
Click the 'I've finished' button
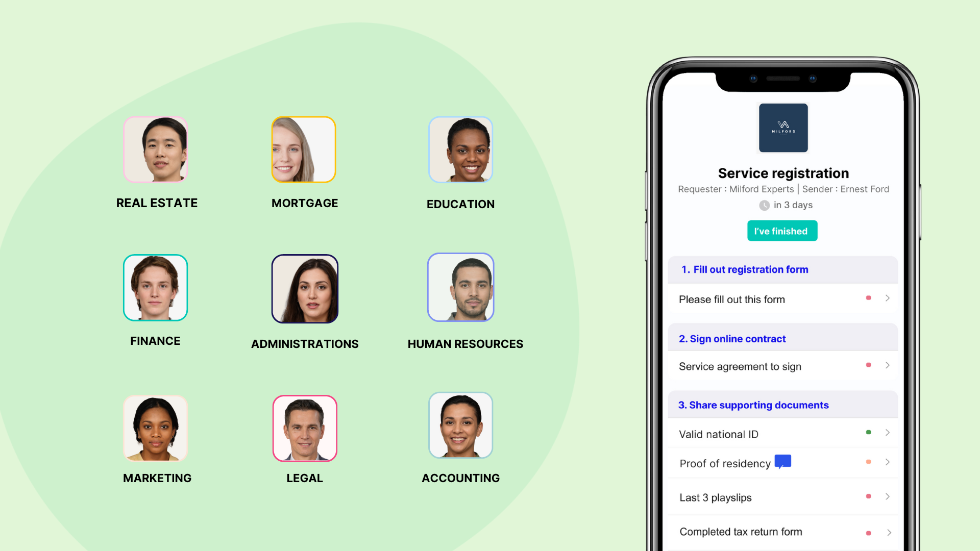782,232
